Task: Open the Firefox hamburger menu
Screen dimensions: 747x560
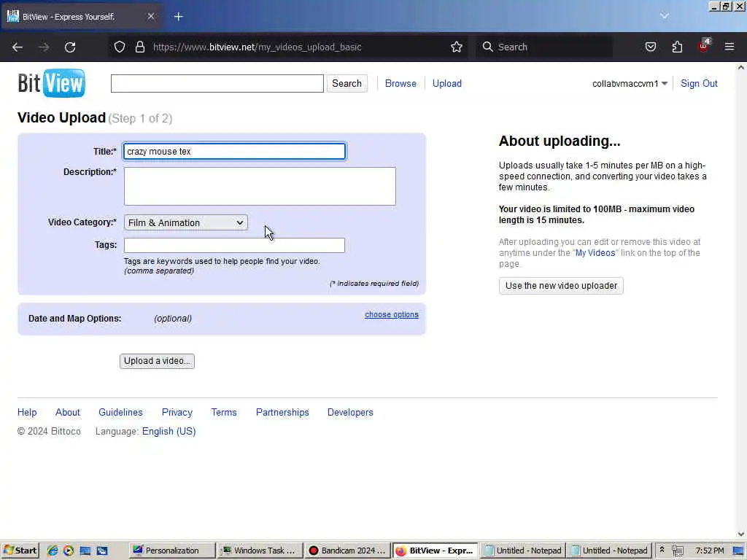Action: pyautogui.click(x=729, y=47)
